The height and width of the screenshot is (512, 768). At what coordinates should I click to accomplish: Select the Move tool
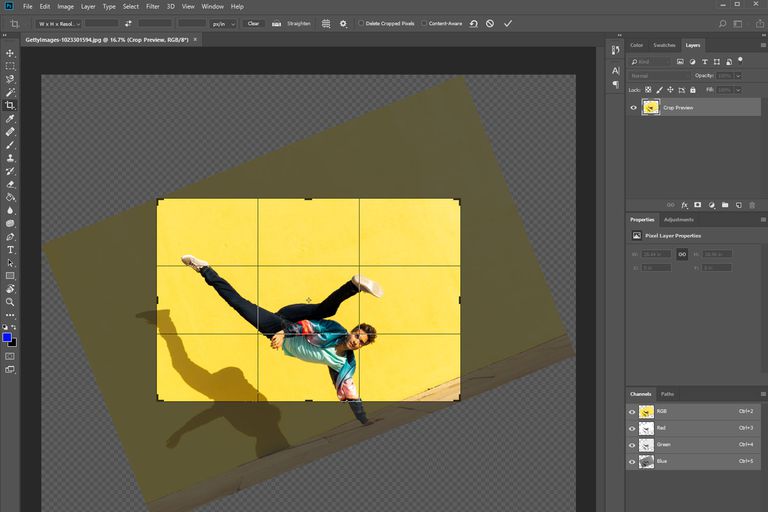(x=10, y=53)
